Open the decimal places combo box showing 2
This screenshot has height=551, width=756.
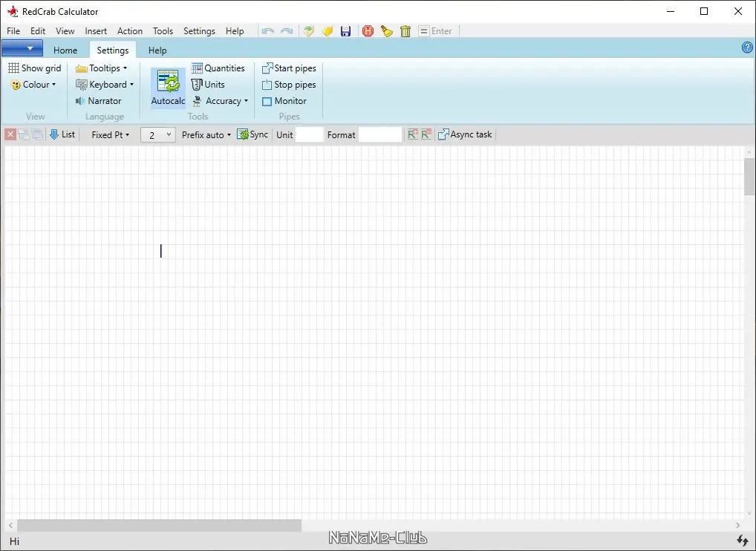coord(157,135)
